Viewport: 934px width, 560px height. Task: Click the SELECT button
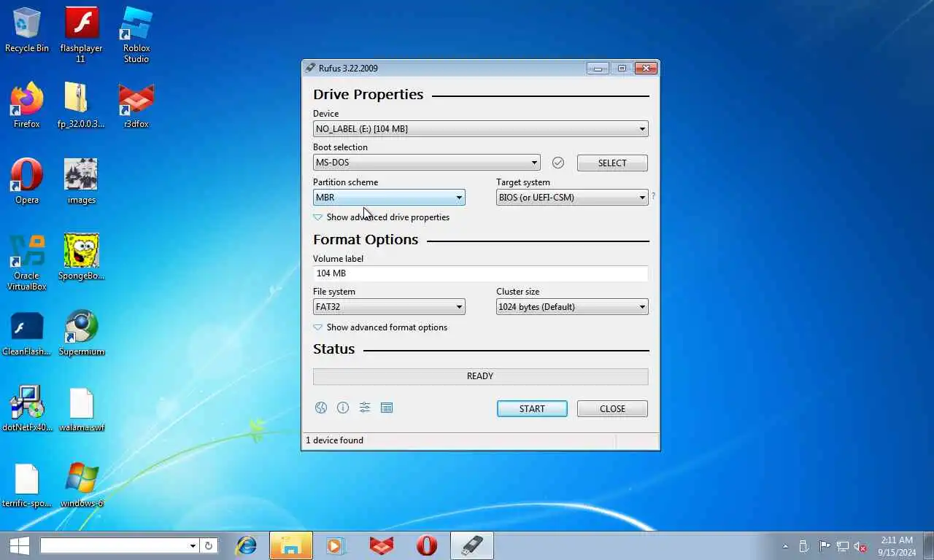pos(612,163)
